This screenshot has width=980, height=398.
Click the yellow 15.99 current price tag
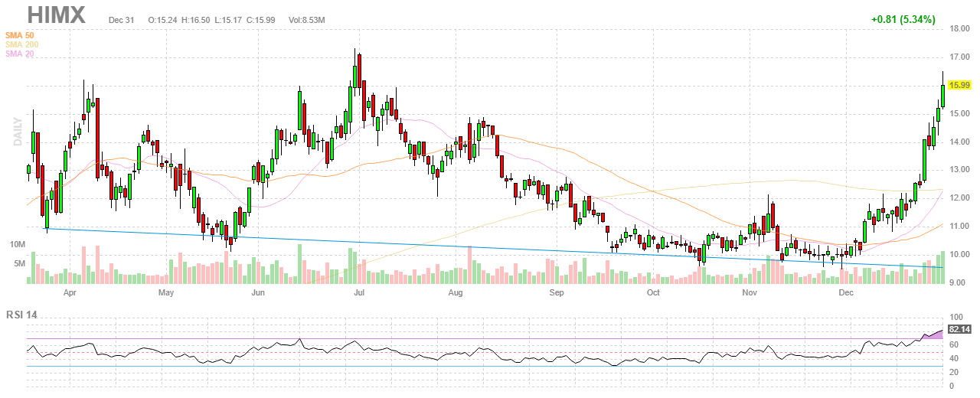[x=960, y=85]
